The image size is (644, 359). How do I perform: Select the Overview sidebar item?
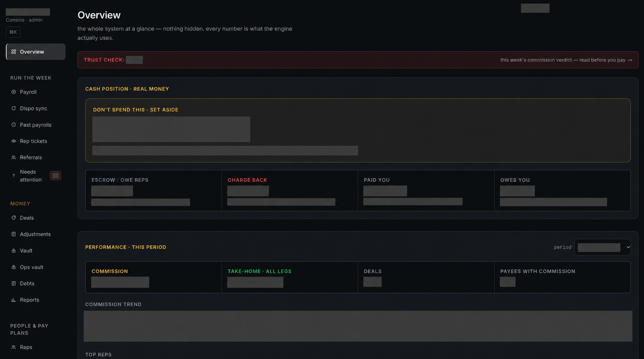(36, 52)
